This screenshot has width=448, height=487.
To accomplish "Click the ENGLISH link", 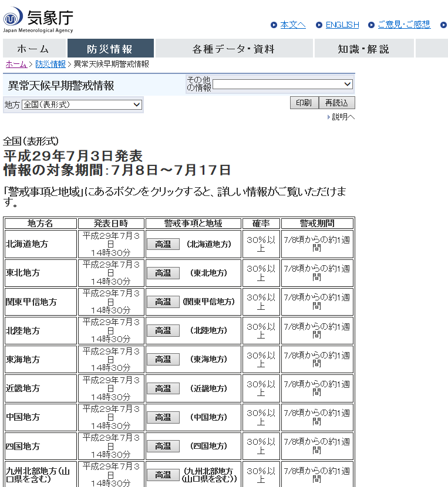I will click(342, 25).
